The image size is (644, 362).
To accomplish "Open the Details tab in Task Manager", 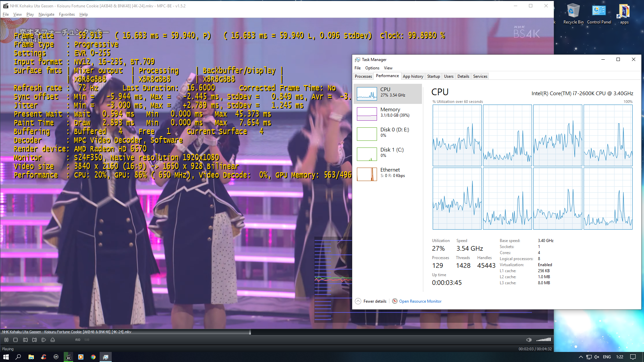I will click(x=463, y=76).
